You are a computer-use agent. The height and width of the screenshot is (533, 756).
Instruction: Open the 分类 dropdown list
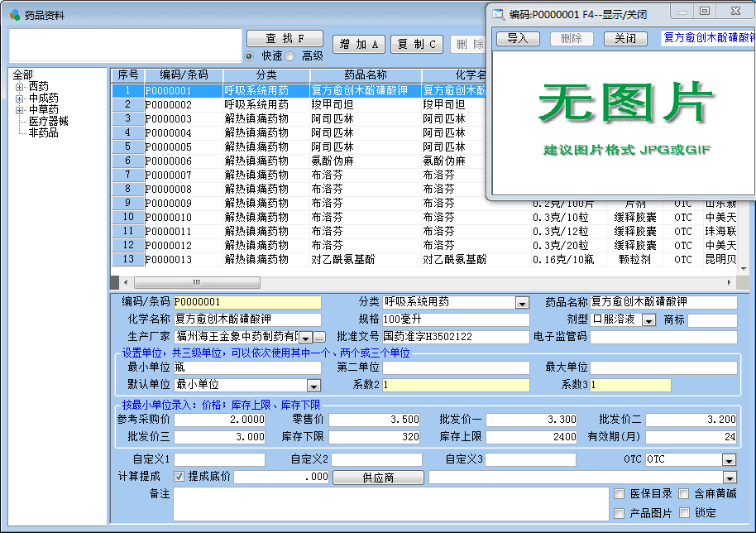[x=522, y=303]
